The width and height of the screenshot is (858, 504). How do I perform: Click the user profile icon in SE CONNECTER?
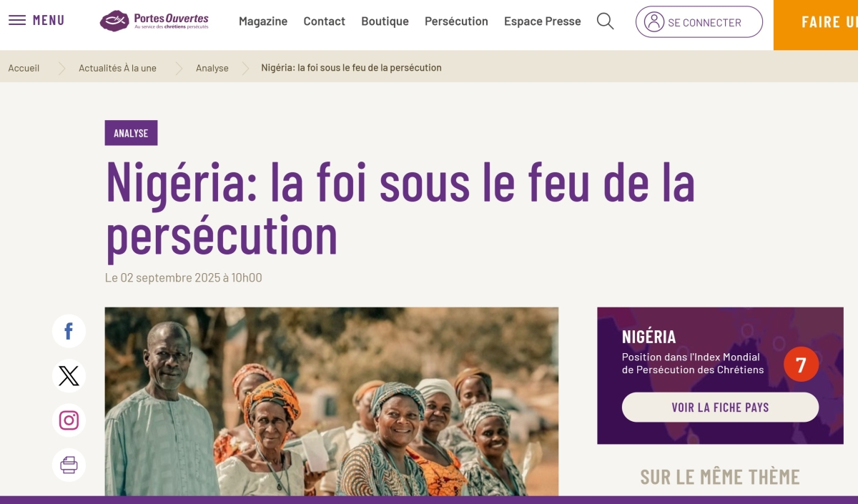[x=654, y=21]
